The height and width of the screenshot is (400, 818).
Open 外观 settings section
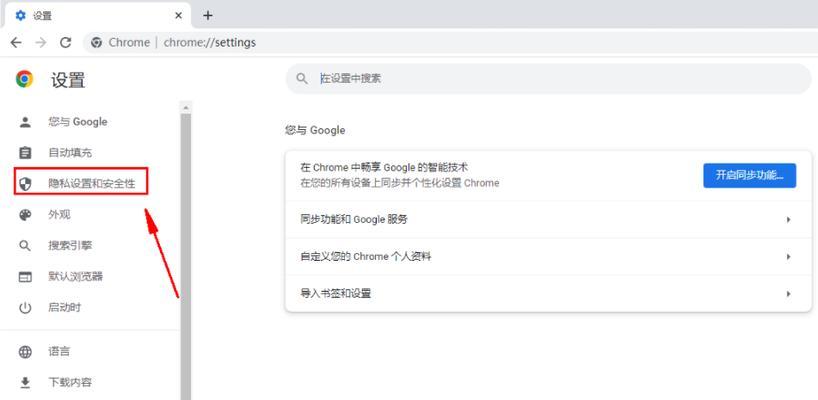[x=59, y=214]
